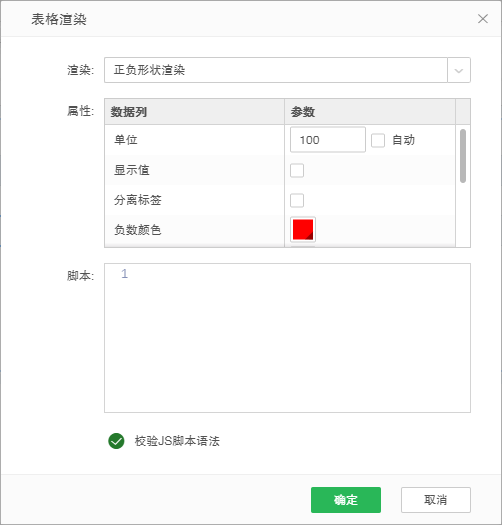Select the 正负形状渲染 combo box field
This screenshot has width=502, height=525.
click(x=276, y=70)
